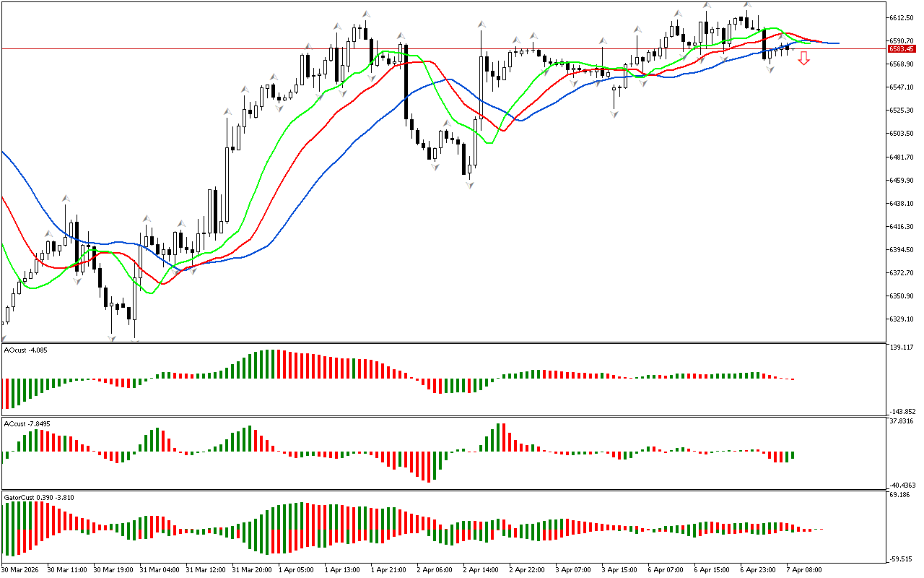Click the 1 Apr 05:00 time axis label
Viewport: 924px width, 578px height.
(x=296, y=570)
